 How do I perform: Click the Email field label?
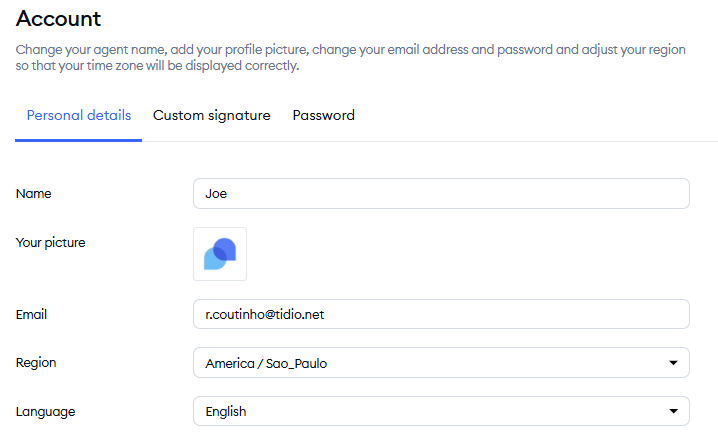[31, 315]
